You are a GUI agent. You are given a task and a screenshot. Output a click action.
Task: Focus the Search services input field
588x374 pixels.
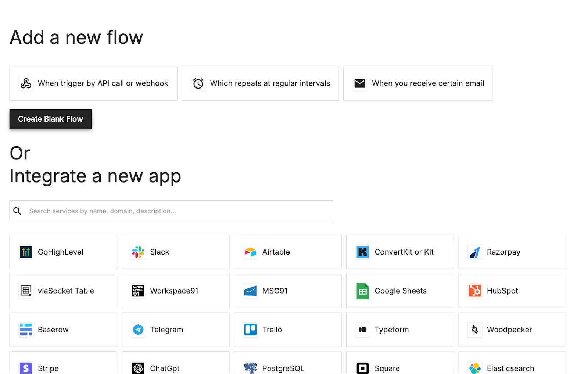tap(171, 211)
